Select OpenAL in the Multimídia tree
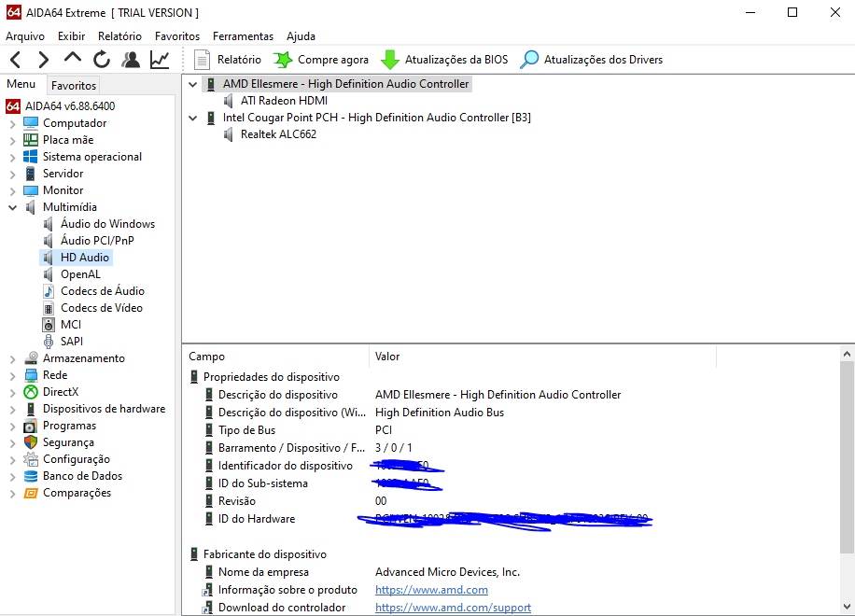The width and height of the screenshot is (855, 616). 80,274
